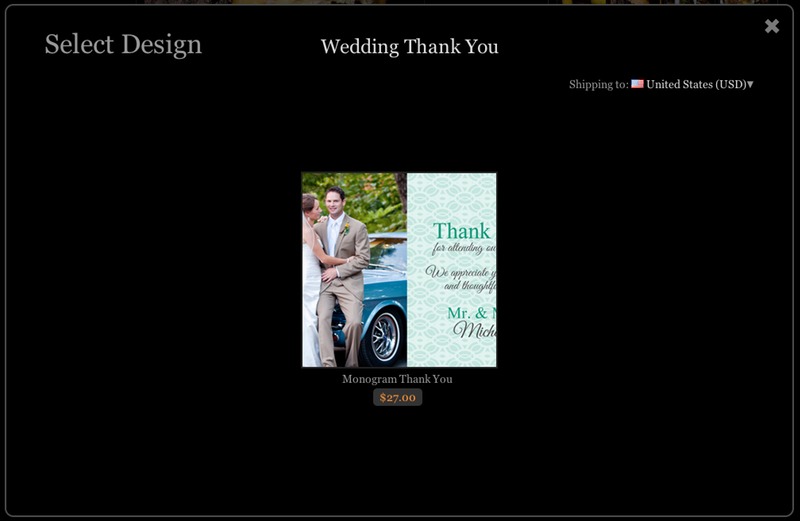Click the cursive name below Mr. & on card
The image size is (800, 521).
point(470,331)
